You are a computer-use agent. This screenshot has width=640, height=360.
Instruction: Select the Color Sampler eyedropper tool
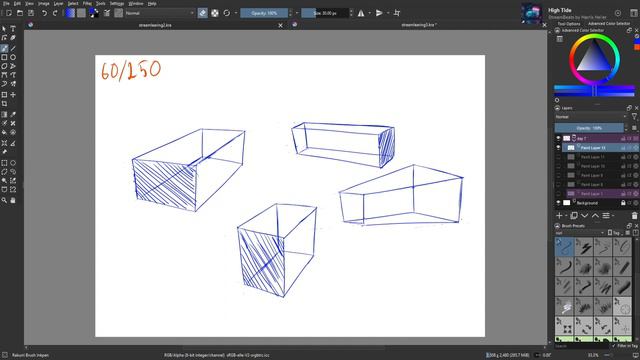(x=13, y=115)
